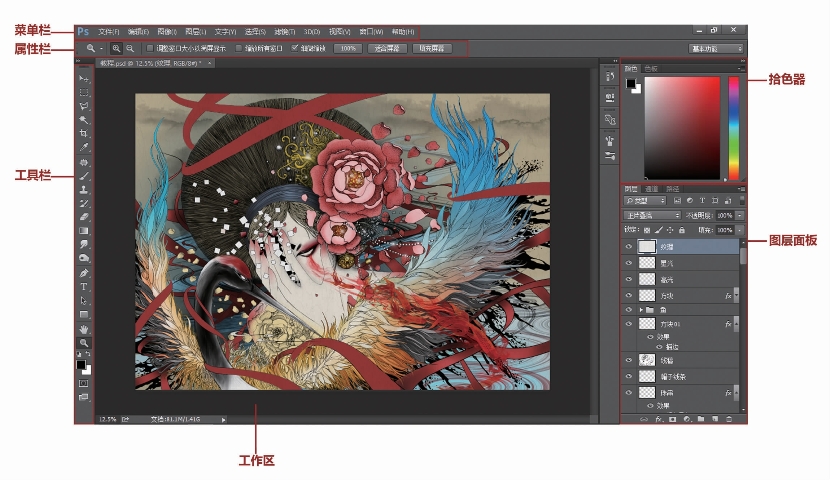
Task: Swap foreground and background colors arrow
Action: tap(88, 354)
